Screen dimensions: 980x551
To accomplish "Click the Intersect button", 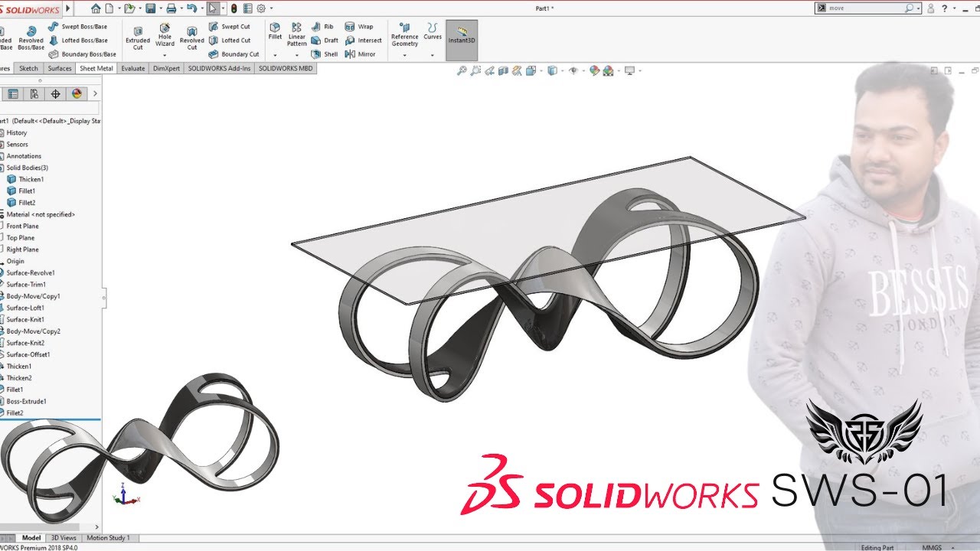I will [363, 41].
